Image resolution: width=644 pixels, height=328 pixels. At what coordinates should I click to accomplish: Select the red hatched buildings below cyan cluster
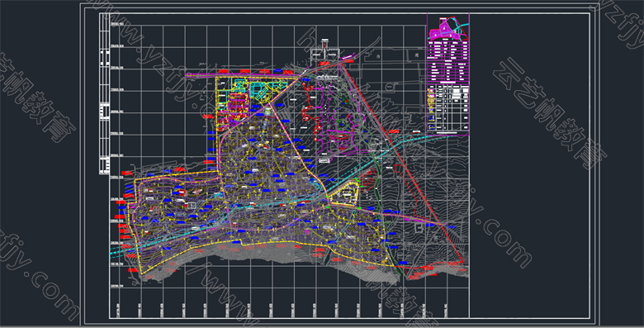(237, 107)
